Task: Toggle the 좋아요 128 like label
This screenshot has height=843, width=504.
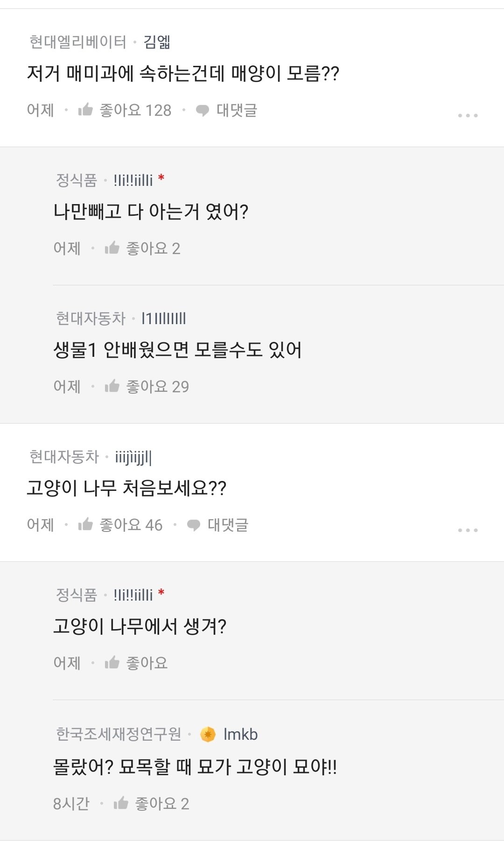Action: (x=135, y=110)
